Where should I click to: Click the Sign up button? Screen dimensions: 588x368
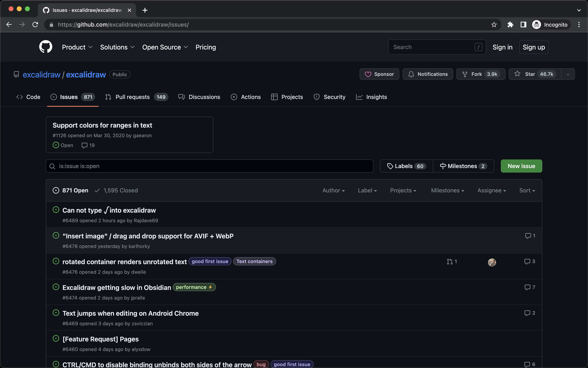534,47
